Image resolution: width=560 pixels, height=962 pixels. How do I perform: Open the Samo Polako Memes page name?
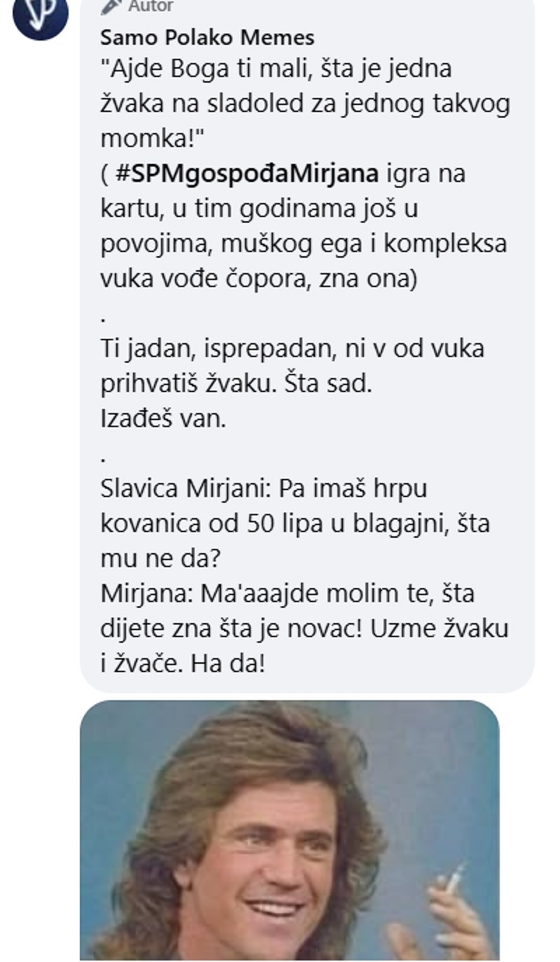point(208,37)
